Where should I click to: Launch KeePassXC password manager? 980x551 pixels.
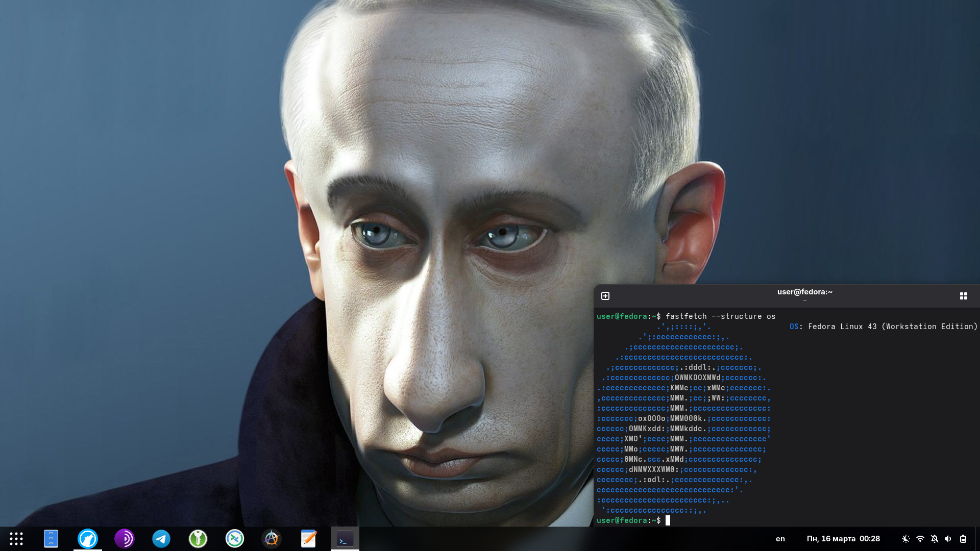pos(198,539)
